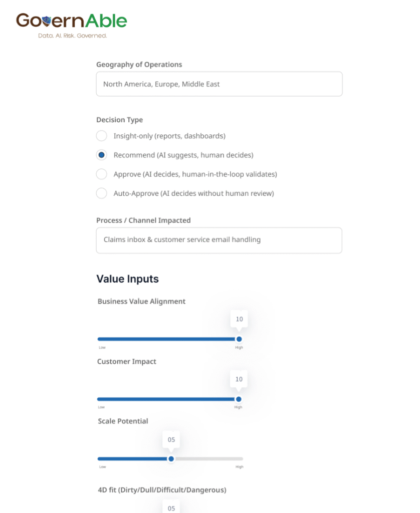Screen dimensions: 420x513
Task: Click the Business Value Alignment slider handle
Action: [239, 339]
